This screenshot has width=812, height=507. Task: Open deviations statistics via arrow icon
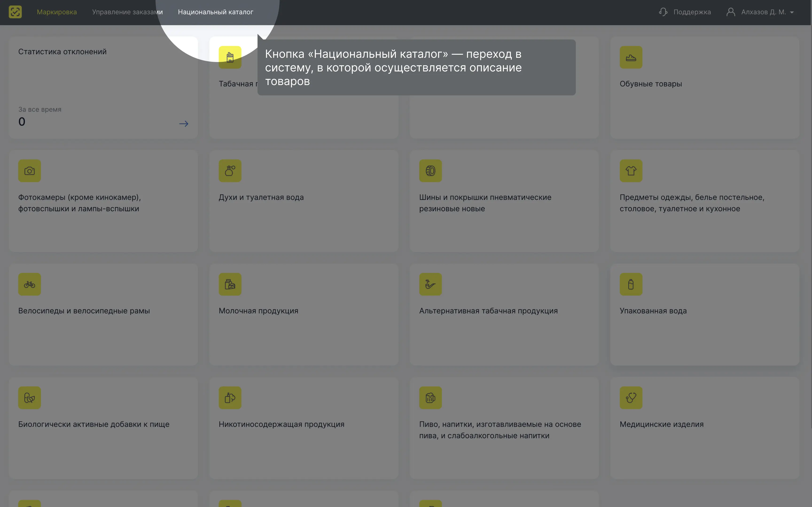[184, 124]
